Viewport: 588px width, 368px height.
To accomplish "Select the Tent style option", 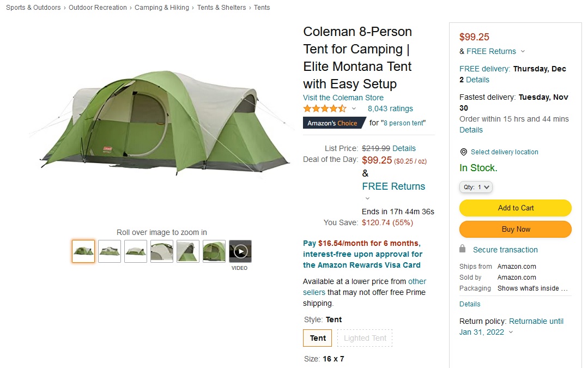I will click(318, 338).
